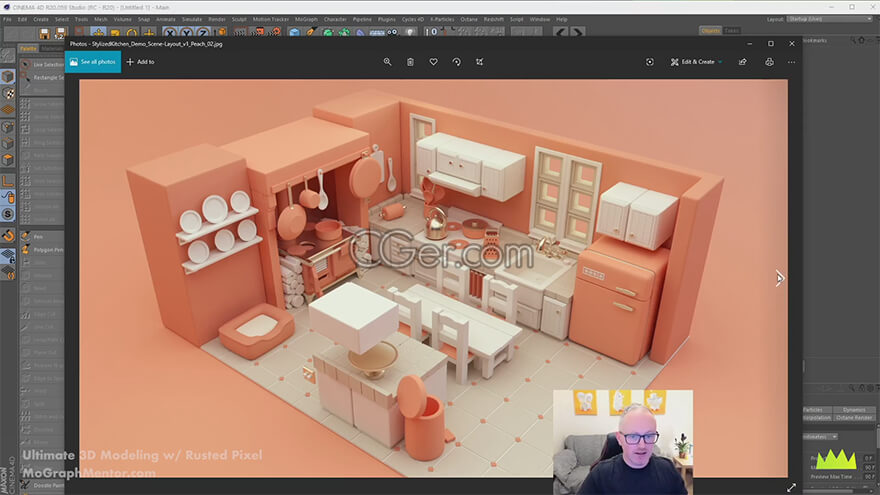The image size is (880, 495).
Task: Toggle Enable Snap magnet icon
Action: tap(7, 236)
